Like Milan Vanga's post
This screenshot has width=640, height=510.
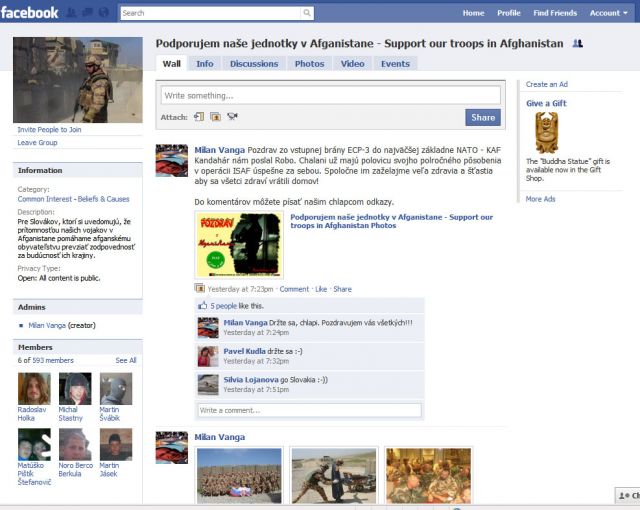pyautogui.click(x=321, y=289)
